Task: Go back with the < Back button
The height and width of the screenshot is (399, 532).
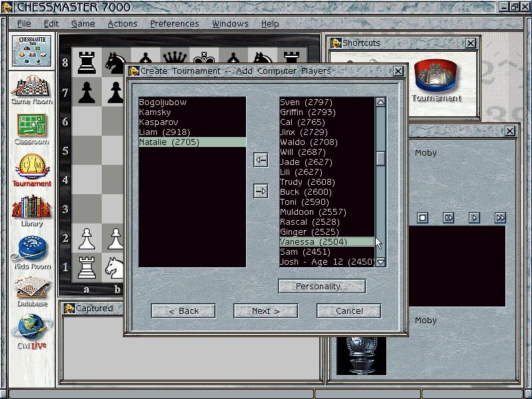Action: click(184, 311)
